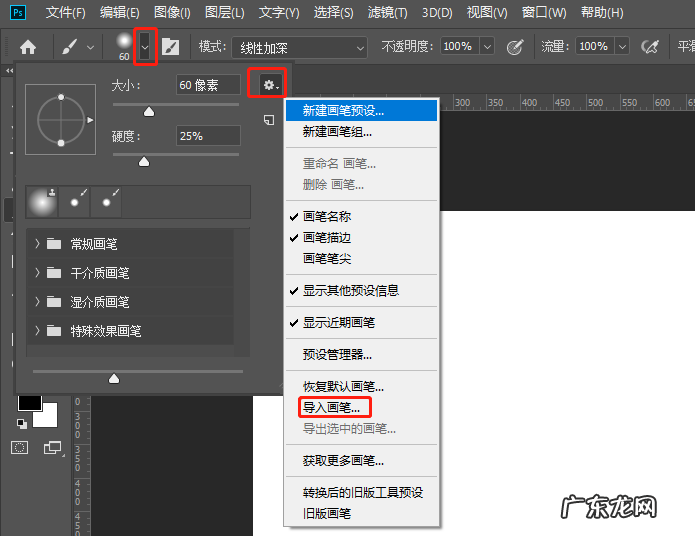Viewport: 695px width, 536px height.
Task: Open the opacity slider dropdown arrow
Action: click(487, 46)
